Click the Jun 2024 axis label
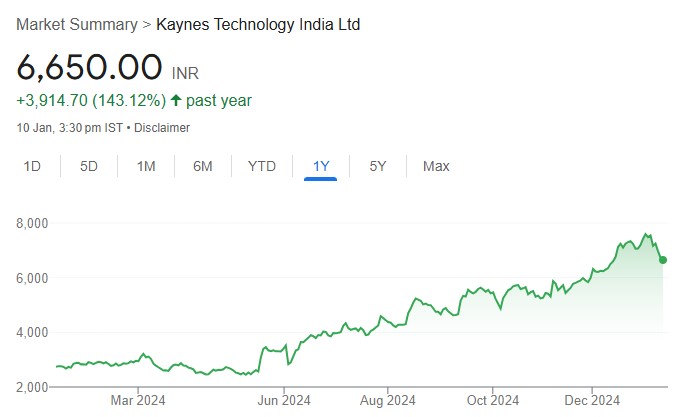 (284, 400)
